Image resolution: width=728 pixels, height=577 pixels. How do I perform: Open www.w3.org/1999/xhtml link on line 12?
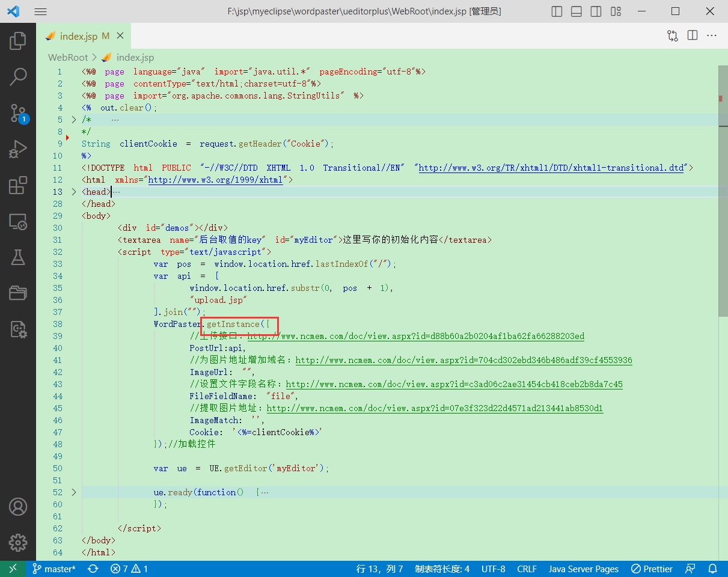pos(215,180)
